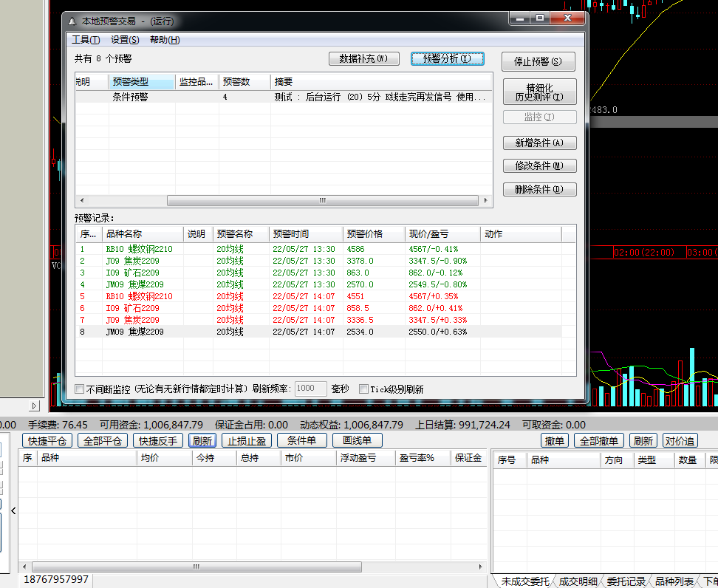
Task: Maximize the 本地预警交易 dialog
Action: (x=540, y=18)
